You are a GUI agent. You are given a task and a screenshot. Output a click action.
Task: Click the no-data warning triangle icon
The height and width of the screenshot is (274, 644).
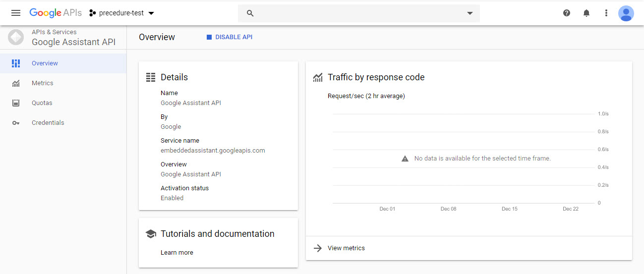pos(405,159)
